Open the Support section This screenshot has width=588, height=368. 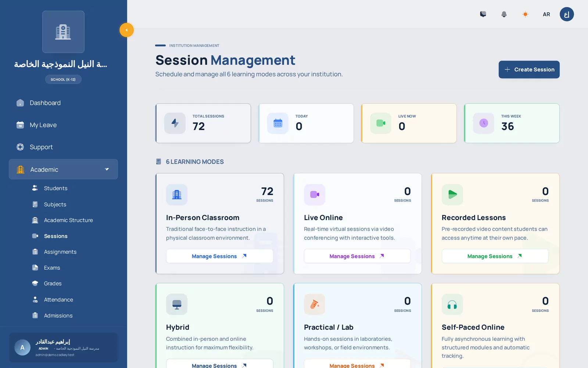click(x=63, y=147)
